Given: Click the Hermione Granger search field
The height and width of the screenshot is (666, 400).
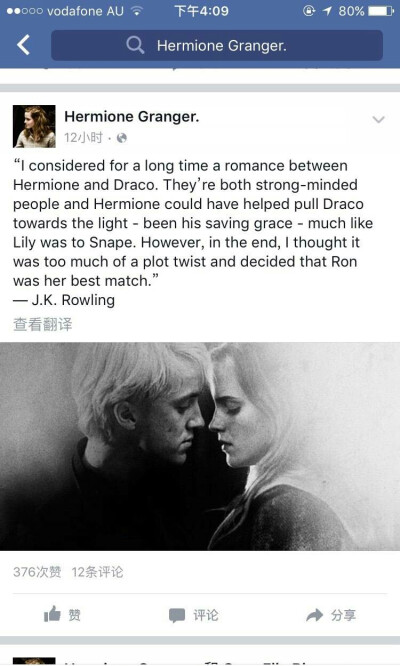Looking at the screenshot, I should pos(217,45).
